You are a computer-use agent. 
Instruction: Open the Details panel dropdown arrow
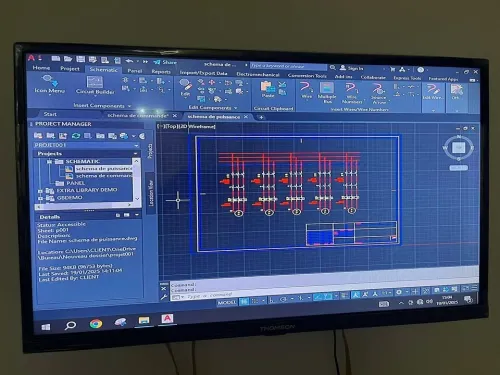[137, 215]
